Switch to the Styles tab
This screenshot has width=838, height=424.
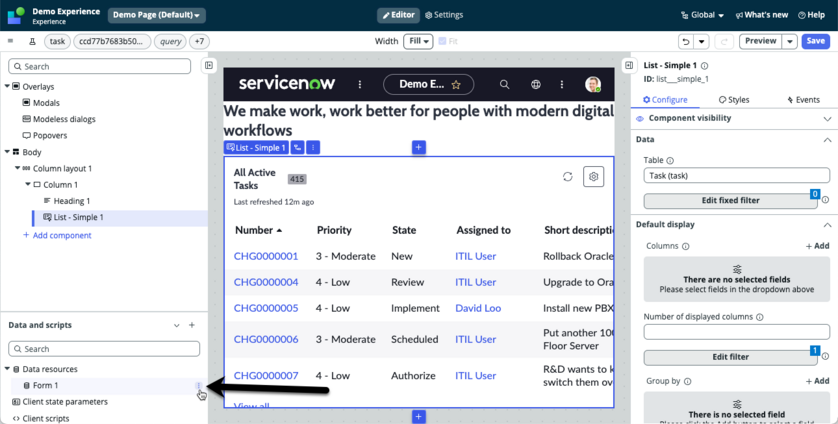point(734,99)
